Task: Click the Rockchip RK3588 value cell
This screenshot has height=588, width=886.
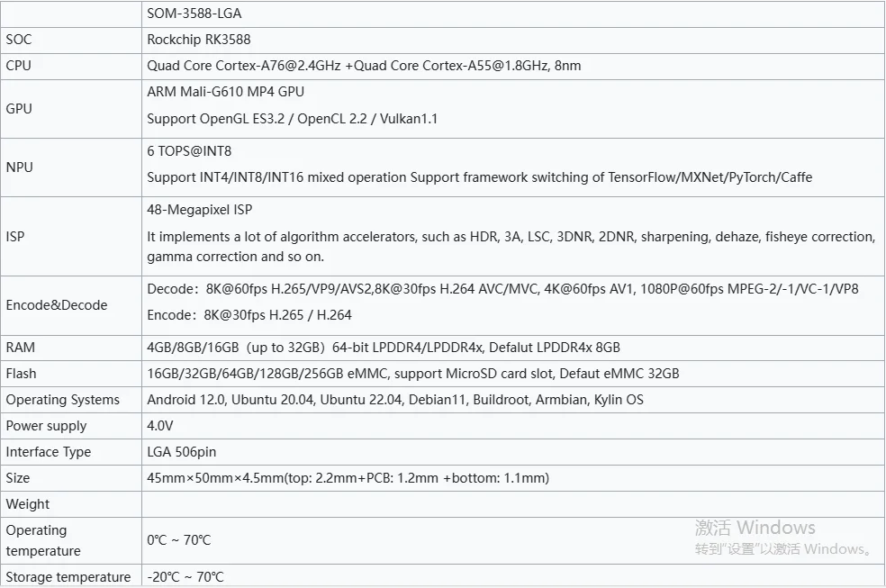Action: point(199,40)
